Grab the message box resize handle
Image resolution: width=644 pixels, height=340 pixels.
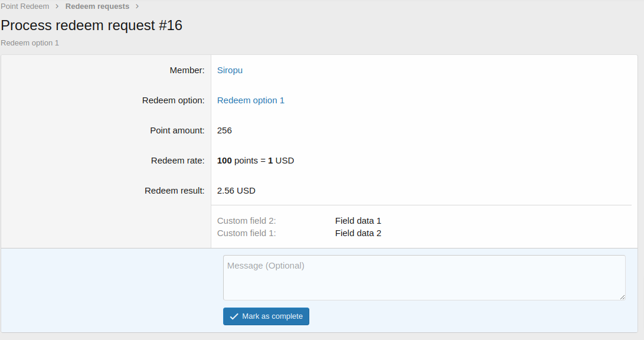(x=622, y=297)
